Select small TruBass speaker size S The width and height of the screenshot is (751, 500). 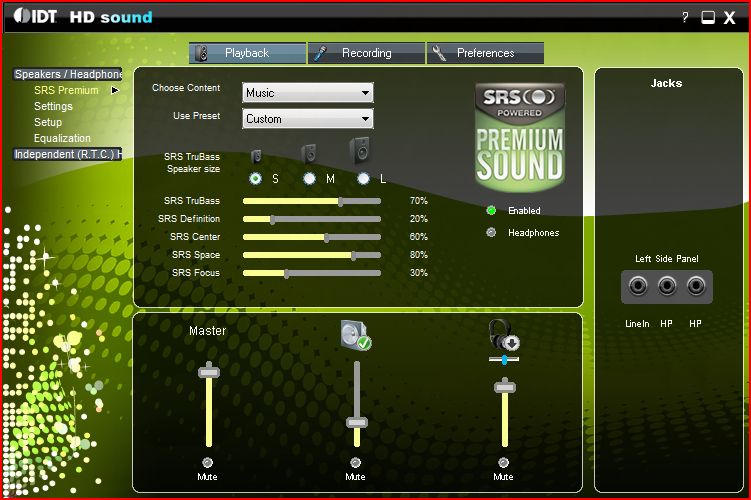[x=256, y=179]
